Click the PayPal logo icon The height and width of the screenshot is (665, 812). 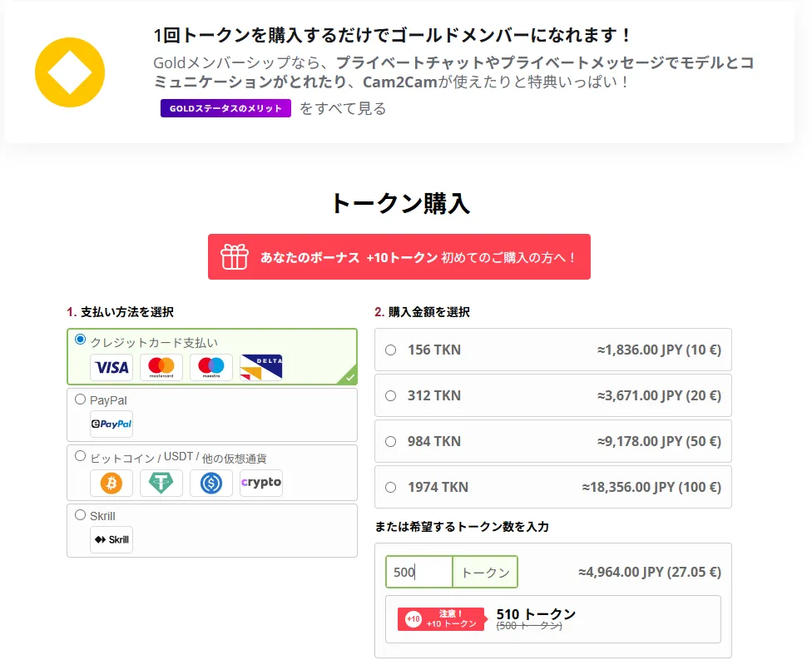tap(111, 424)
